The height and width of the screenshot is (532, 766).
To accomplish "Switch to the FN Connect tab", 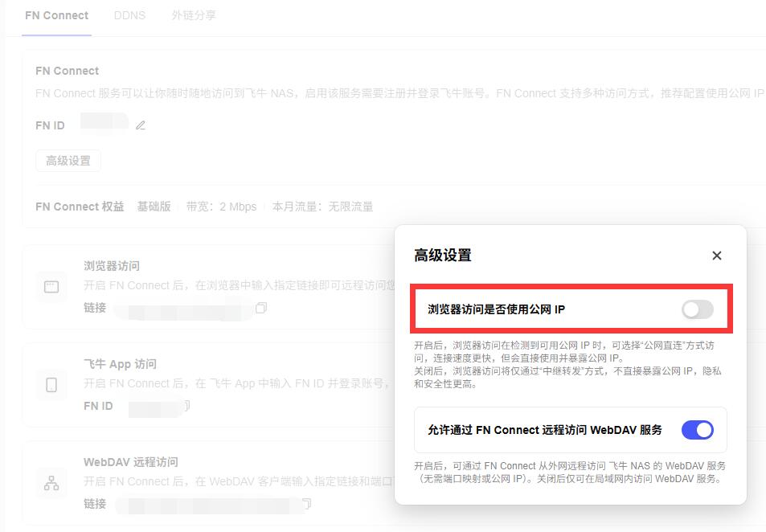I will tap(57, 15).
